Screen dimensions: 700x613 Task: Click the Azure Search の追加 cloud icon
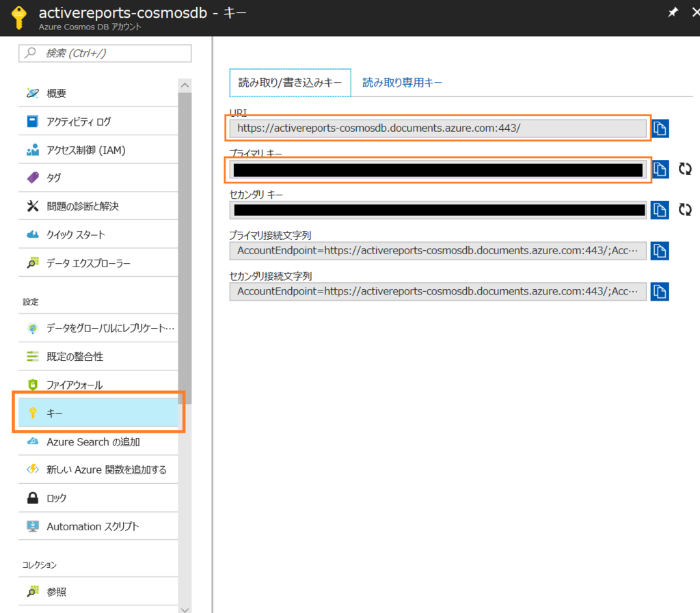[33, 441]
